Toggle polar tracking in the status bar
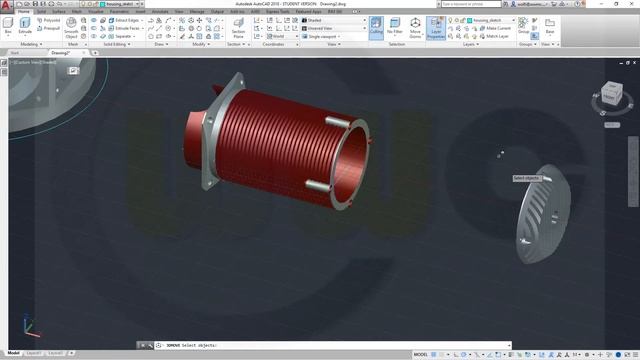 point(464,355)
